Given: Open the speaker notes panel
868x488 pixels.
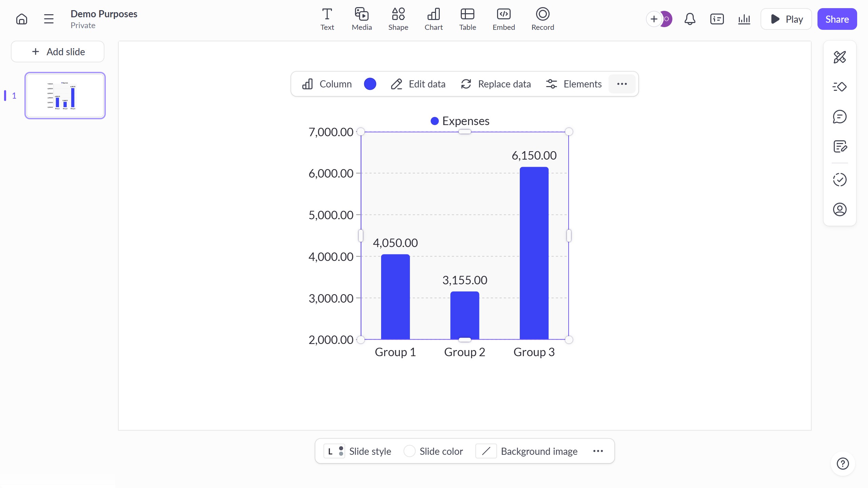Looking at the screenshot, I should [x=840, y=146].
